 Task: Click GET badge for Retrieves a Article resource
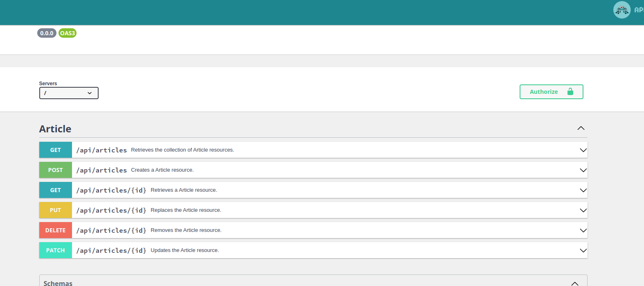pos(56,190)
